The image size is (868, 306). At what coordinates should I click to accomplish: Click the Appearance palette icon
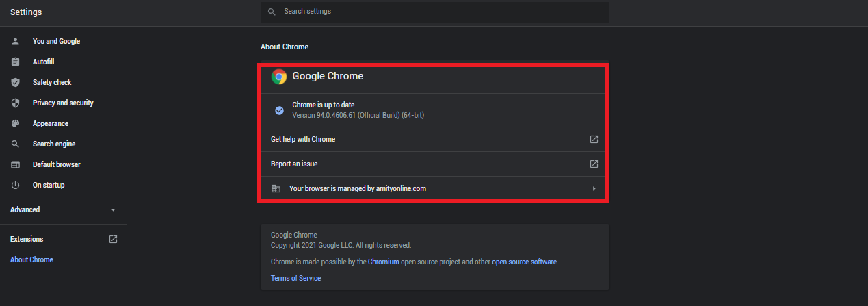(16, 123)
